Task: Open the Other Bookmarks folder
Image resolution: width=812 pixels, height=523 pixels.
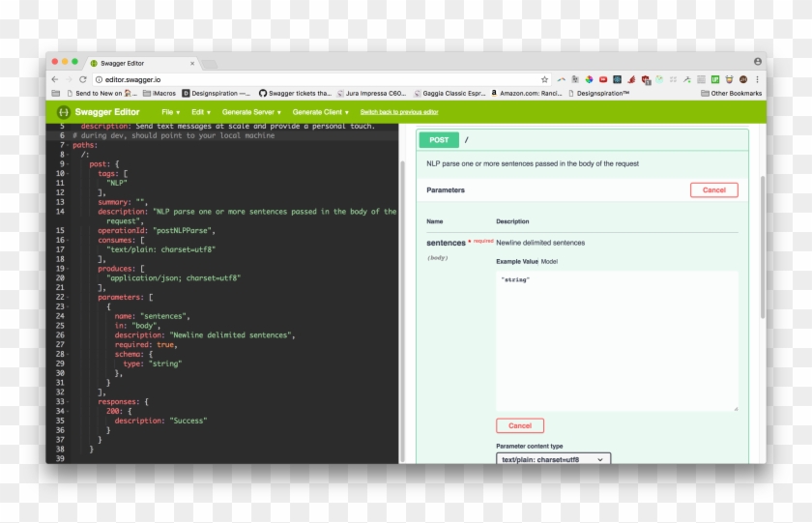Action: [731, 94]
